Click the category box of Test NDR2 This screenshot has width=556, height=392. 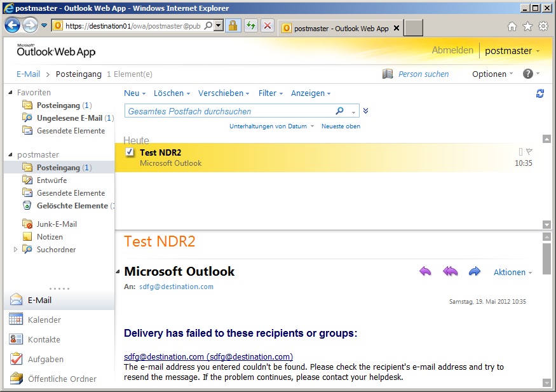(x=520, y=152)
